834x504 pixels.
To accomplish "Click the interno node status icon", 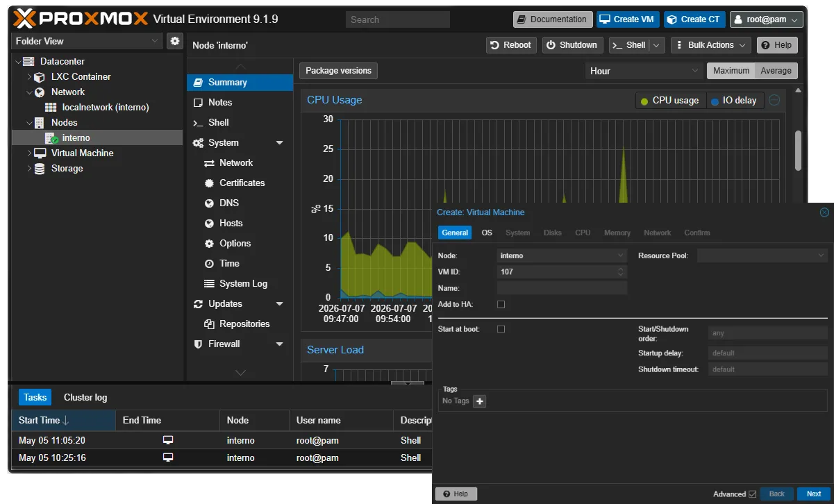I will coord(51,138).
